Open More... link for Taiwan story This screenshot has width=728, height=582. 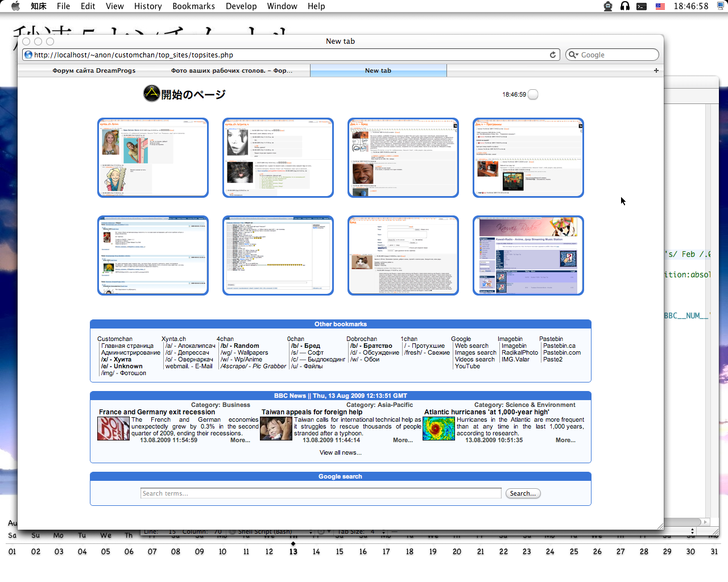tap(403, 440)
